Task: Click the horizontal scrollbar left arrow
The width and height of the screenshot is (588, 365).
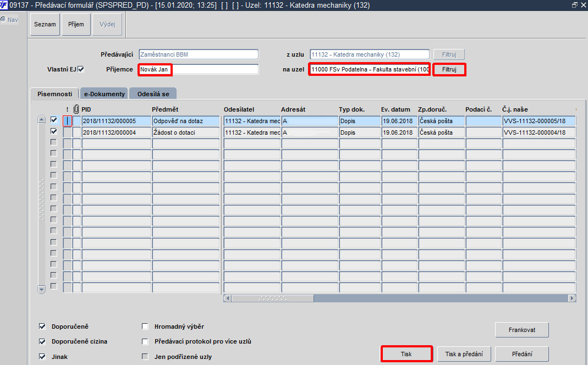Action: (x=227, y=298)
